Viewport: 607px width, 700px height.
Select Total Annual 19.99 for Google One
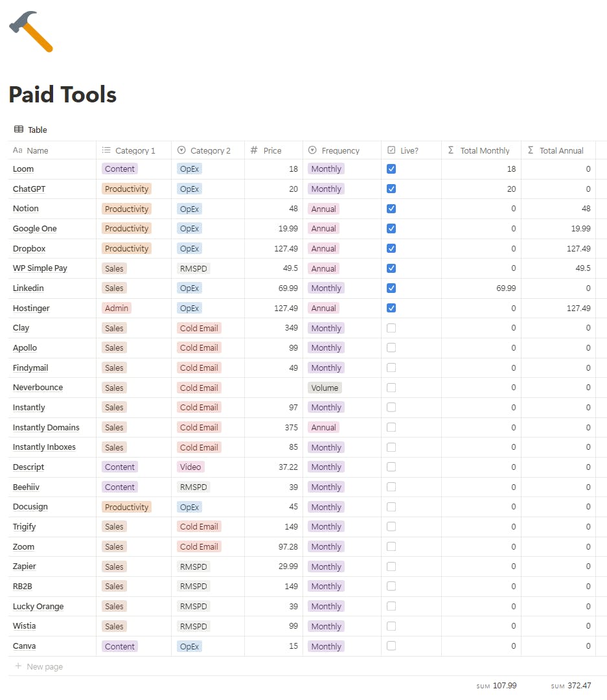point(580,229)
